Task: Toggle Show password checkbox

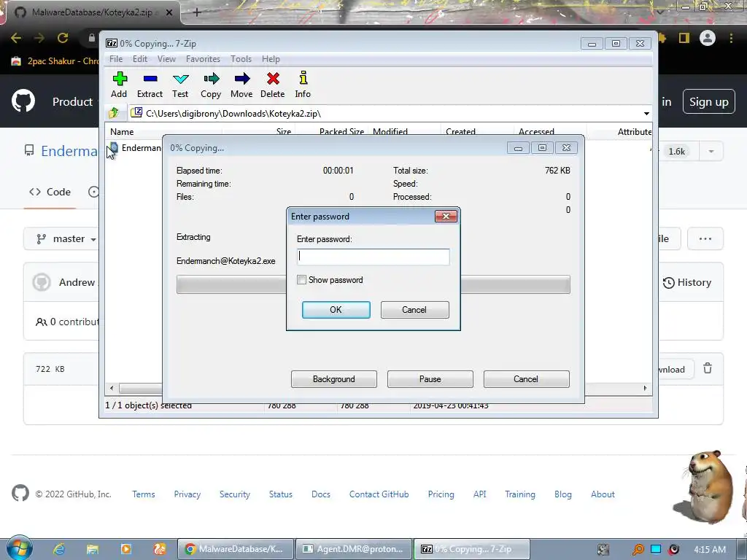Action: [x=301, y=279]
